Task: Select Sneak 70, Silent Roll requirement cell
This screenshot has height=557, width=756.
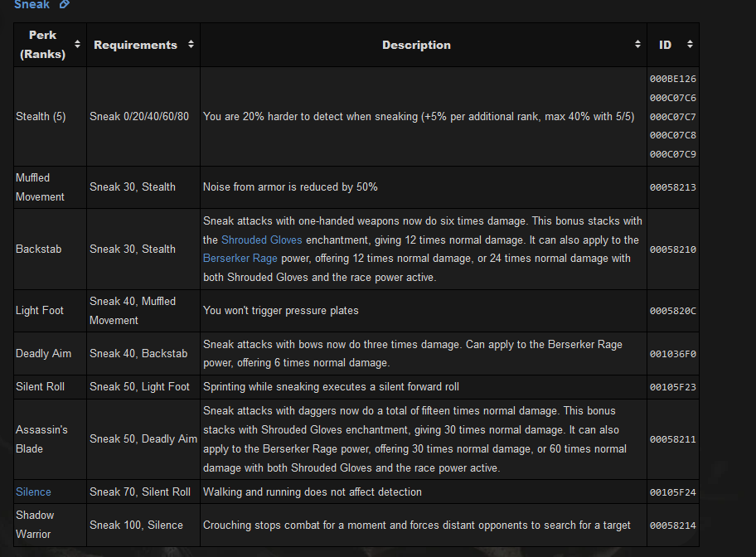Action: pos(143,492)
